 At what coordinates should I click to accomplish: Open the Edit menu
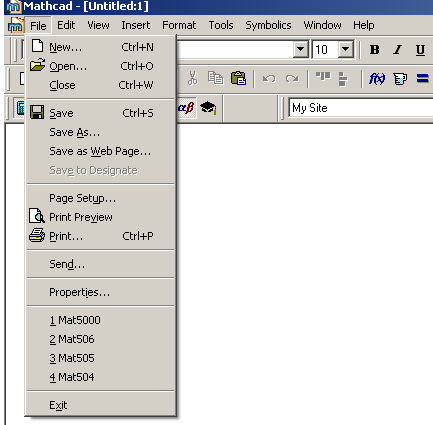66,25
